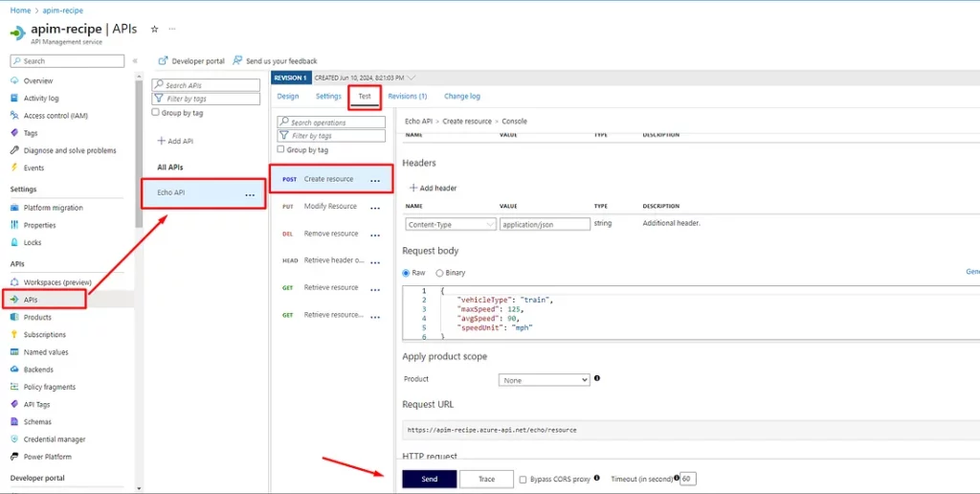Open the Developer portal toolbar icon
Screen dimensions: 980x494
163,60
